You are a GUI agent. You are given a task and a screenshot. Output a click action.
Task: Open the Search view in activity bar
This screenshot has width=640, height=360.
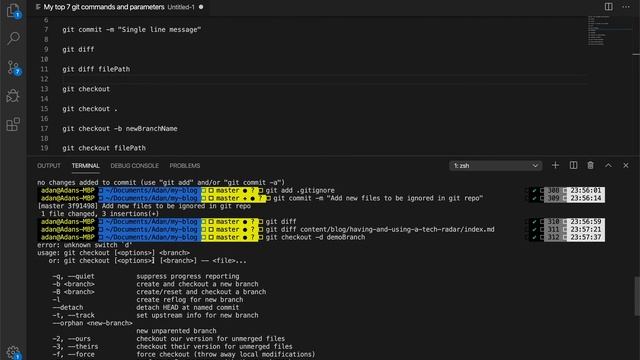point(13,38)
